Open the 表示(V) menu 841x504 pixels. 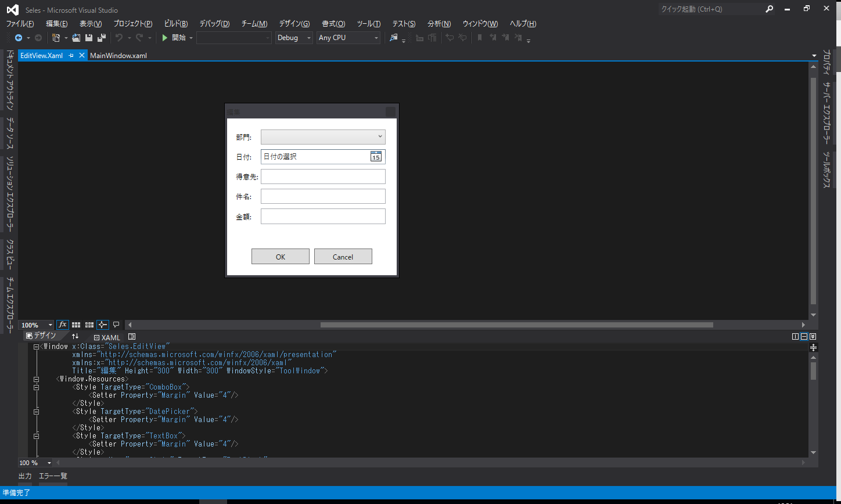click(91, 24)
